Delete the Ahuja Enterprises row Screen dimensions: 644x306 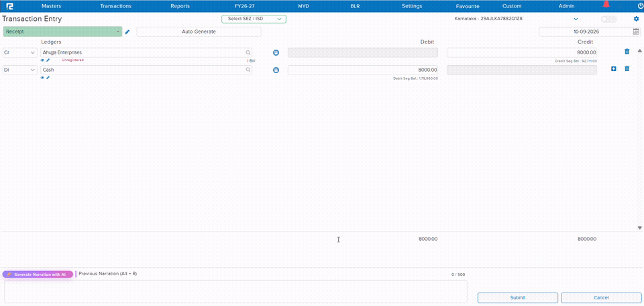click(627, 52)
